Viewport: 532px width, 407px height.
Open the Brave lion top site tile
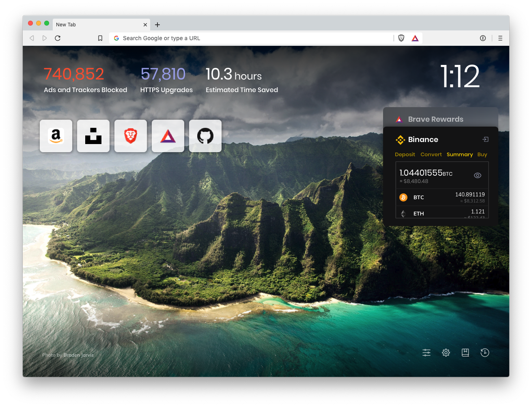[x=131, y=136]
